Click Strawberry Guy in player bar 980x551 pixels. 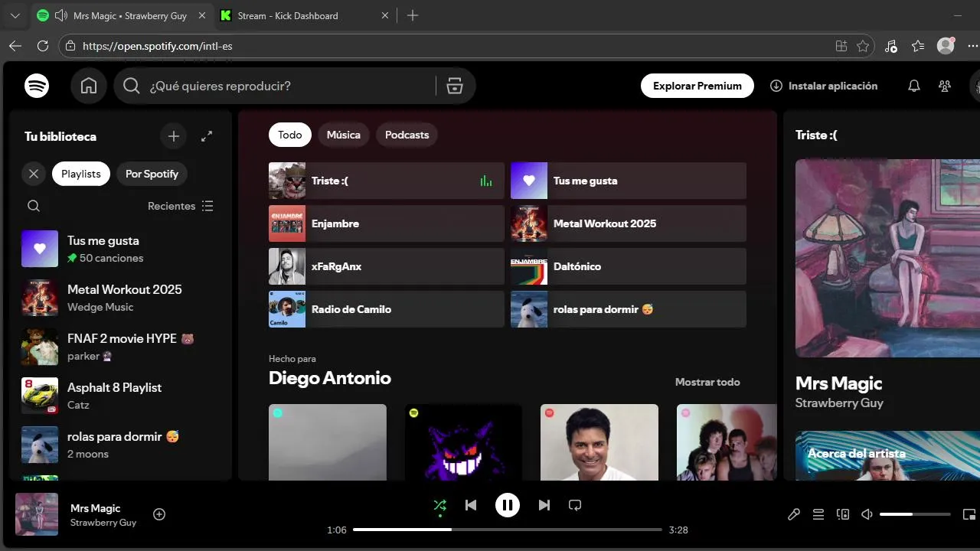103,523
